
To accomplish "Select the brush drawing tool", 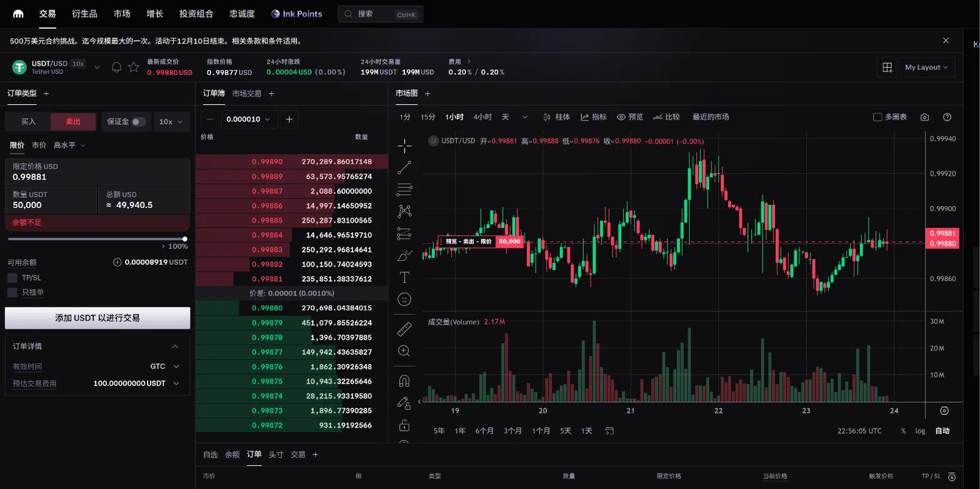I will pos(404,255).
